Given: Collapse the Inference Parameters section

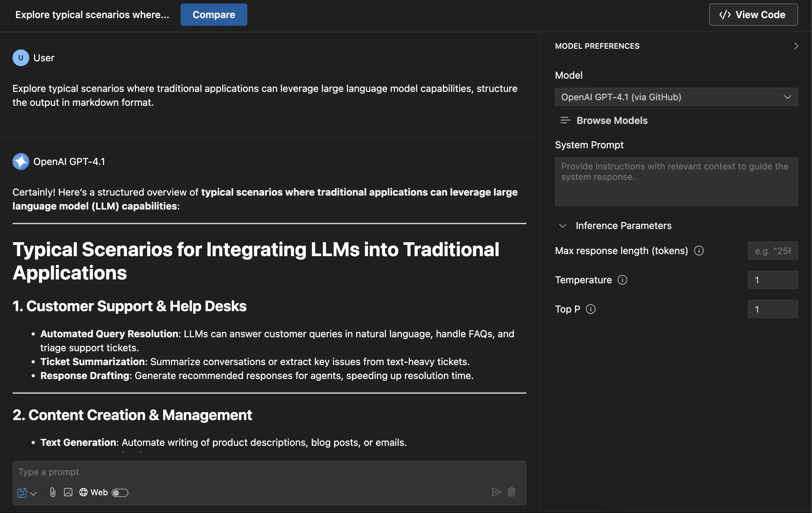Looking at the screenshot, I should tap(563, 226).
